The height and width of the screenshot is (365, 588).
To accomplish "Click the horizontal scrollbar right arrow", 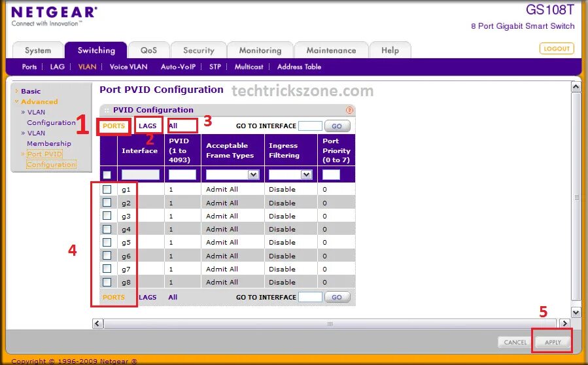I will pos(564,323).
